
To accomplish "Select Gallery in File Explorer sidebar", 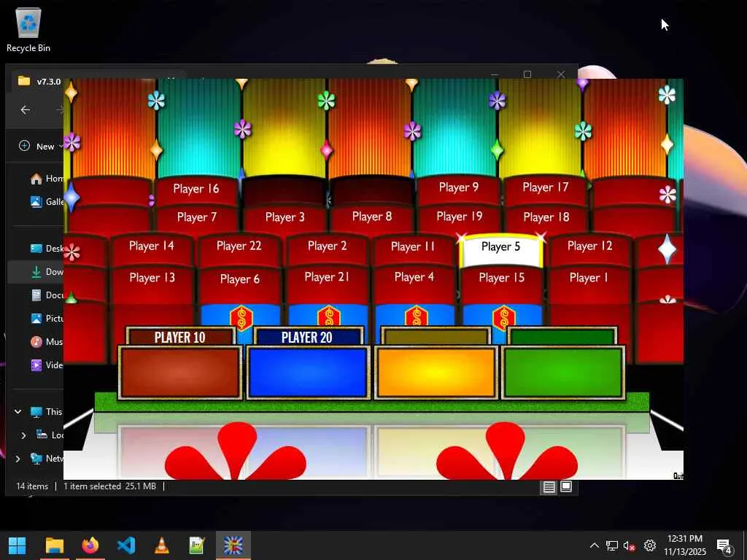I will pyautogui.click(x=47, y=202).
